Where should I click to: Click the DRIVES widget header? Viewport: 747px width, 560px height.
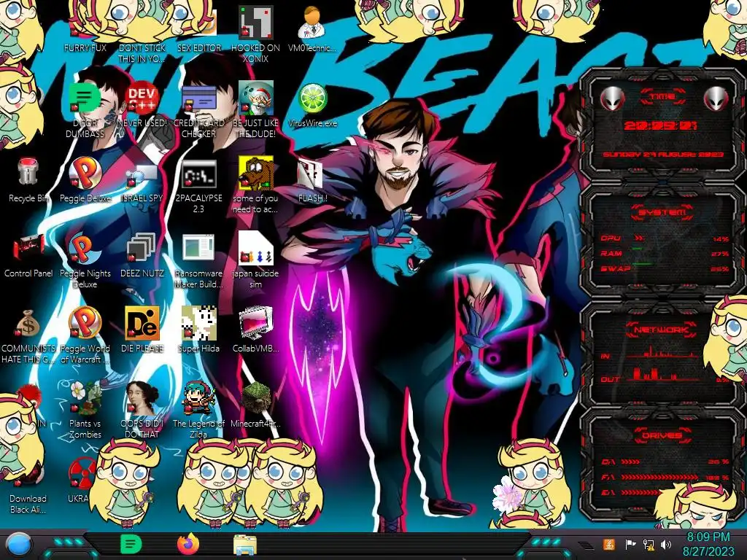click(x=662, y=435)
